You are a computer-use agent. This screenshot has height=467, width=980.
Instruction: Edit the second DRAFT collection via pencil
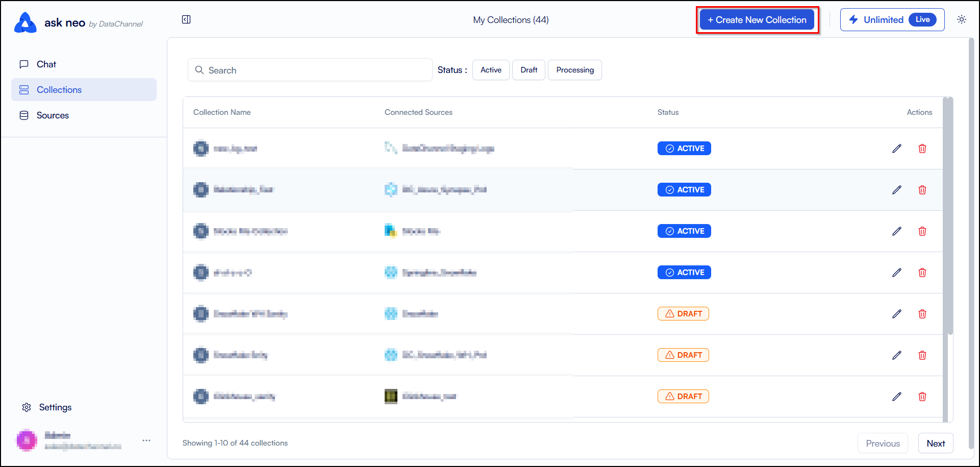coord(897,355)
